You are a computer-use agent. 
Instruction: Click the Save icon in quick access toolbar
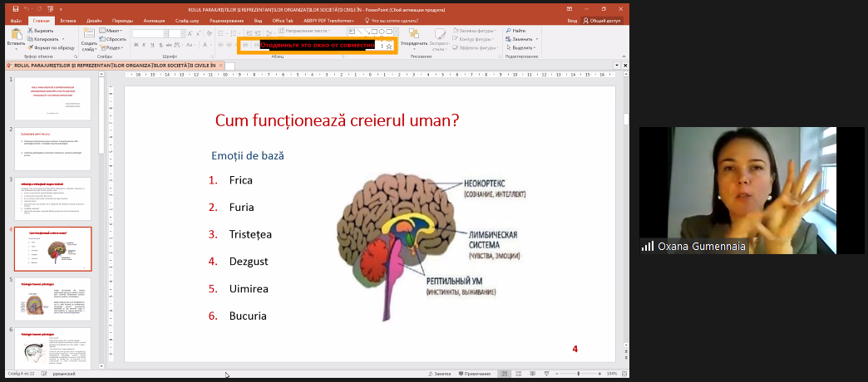click(16, 8)
